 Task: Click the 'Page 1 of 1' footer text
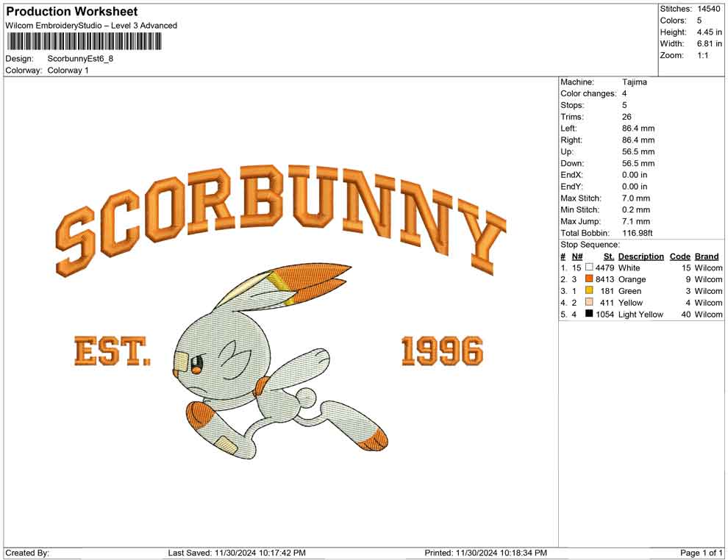[701, 553]
